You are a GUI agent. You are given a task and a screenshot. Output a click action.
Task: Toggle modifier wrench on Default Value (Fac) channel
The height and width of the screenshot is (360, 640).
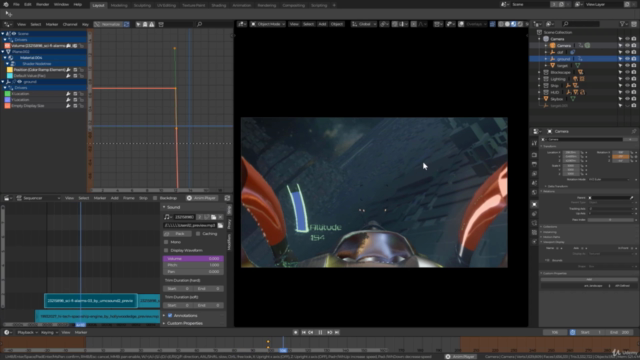68,76
